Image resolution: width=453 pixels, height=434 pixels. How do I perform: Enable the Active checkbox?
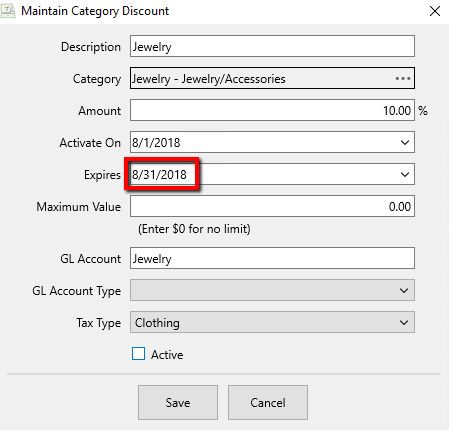[x=138, y=354]
